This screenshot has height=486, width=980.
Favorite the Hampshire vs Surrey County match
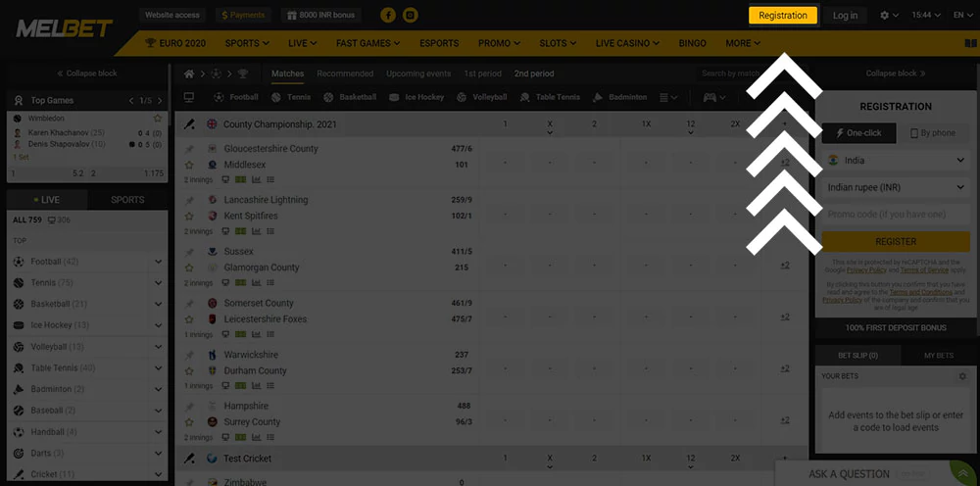tap(189, 421)
